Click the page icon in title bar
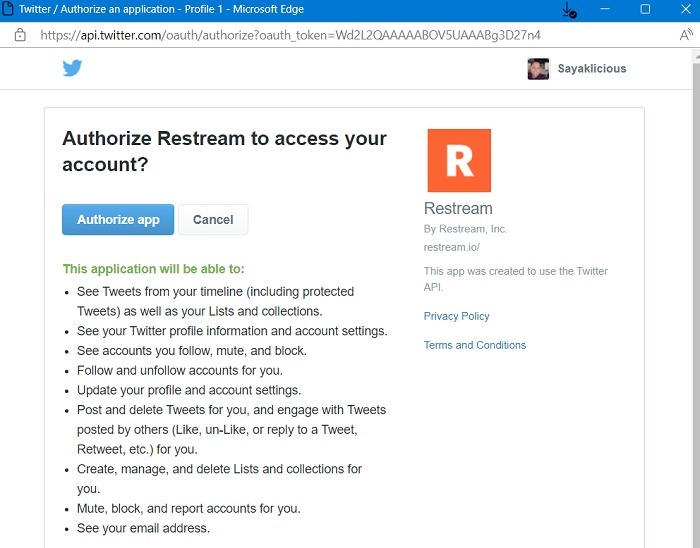Viewport: 700px width, 548px height. point(8,9)
